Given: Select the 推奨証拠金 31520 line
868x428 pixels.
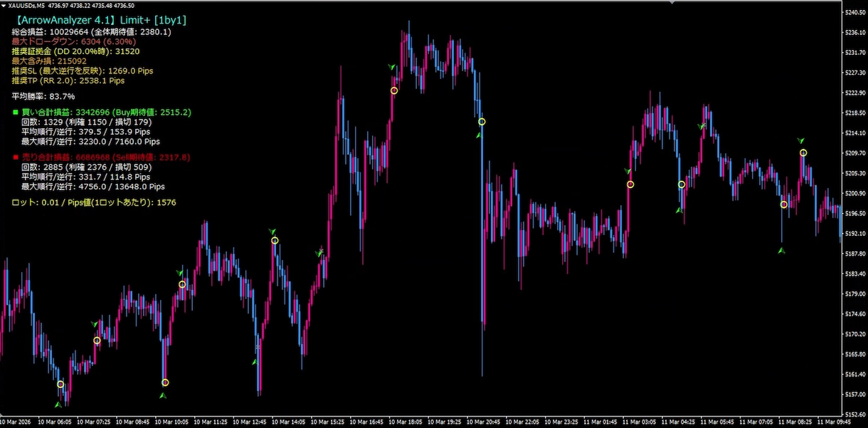Looking at the screenshot, I should pyautogui.click(x=75, y=51).
